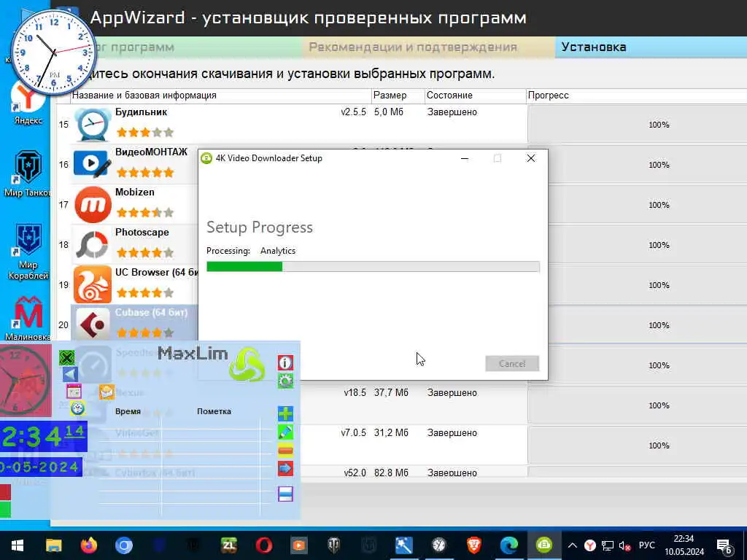This screenshot has width=747, height=560.
Task: Open Малиновка desktop shortcut
Action: (x=28, y=318)
